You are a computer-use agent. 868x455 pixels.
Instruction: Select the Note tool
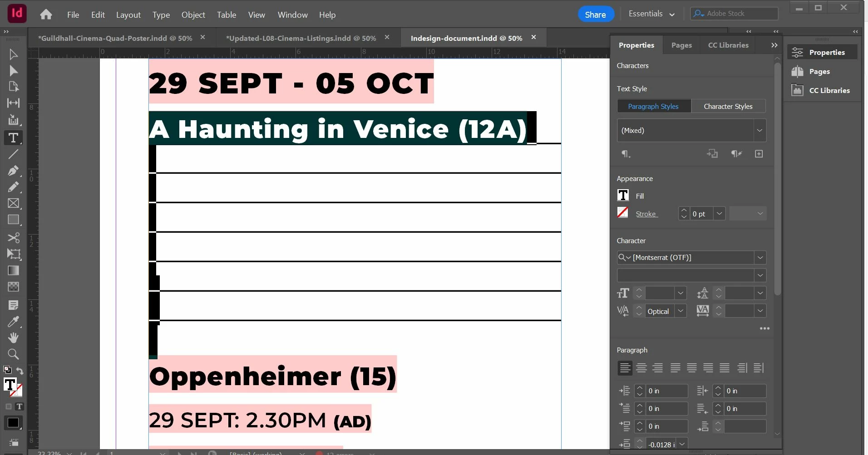click(x=13, y=305)
